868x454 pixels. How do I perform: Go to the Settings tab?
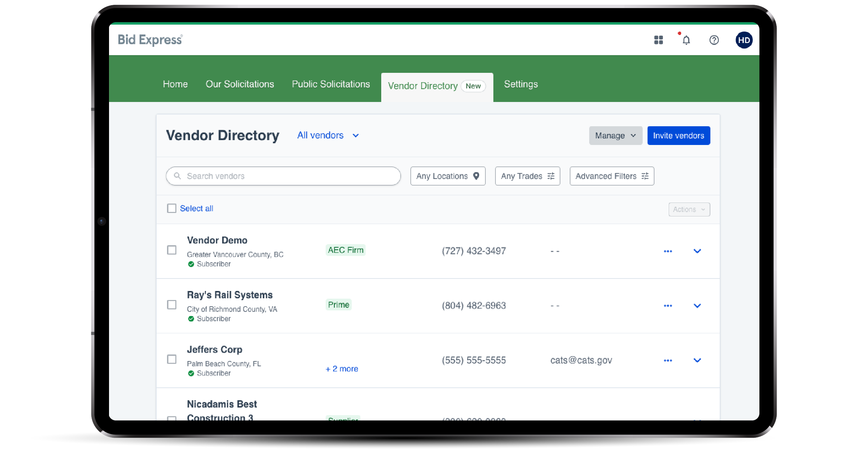click(520, 84)
